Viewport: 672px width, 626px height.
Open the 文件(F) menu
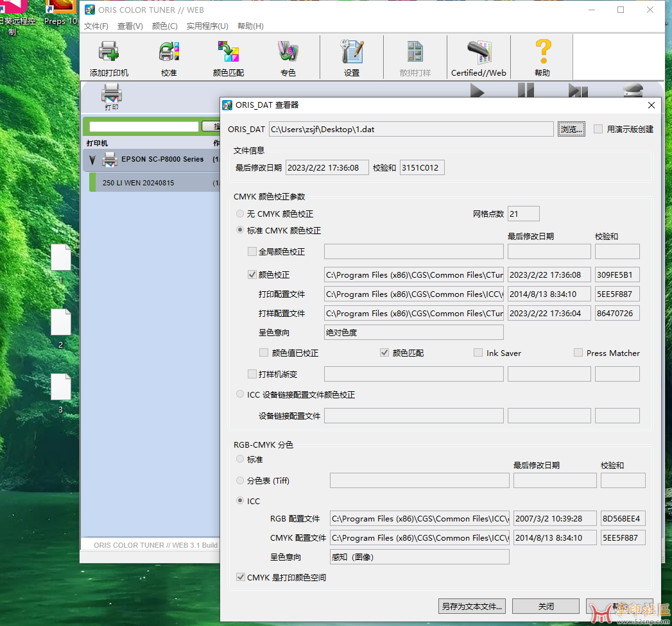pyautogui.click(x=96, y=26)
